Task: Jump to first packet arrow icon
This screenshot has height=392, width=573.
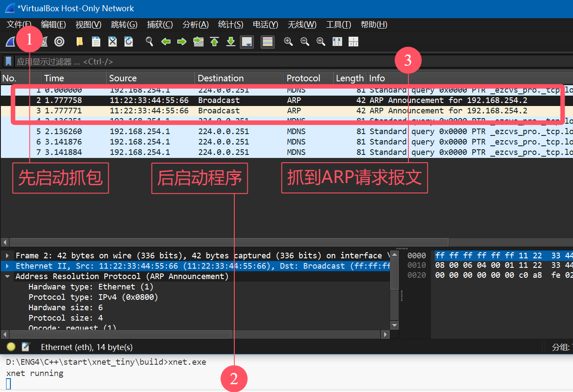Action: click(x=214, y=42)
